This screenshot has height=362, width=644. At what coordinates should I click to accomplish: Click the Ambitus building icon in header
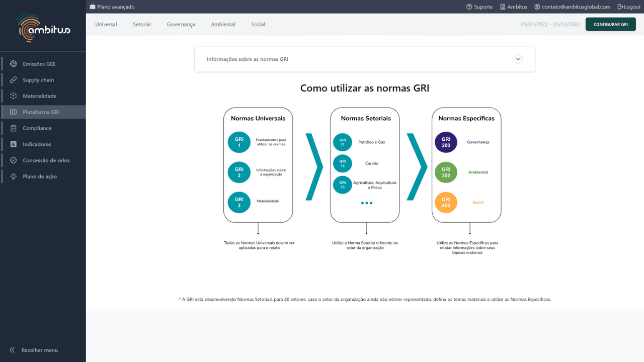click(x=503, y=7)
